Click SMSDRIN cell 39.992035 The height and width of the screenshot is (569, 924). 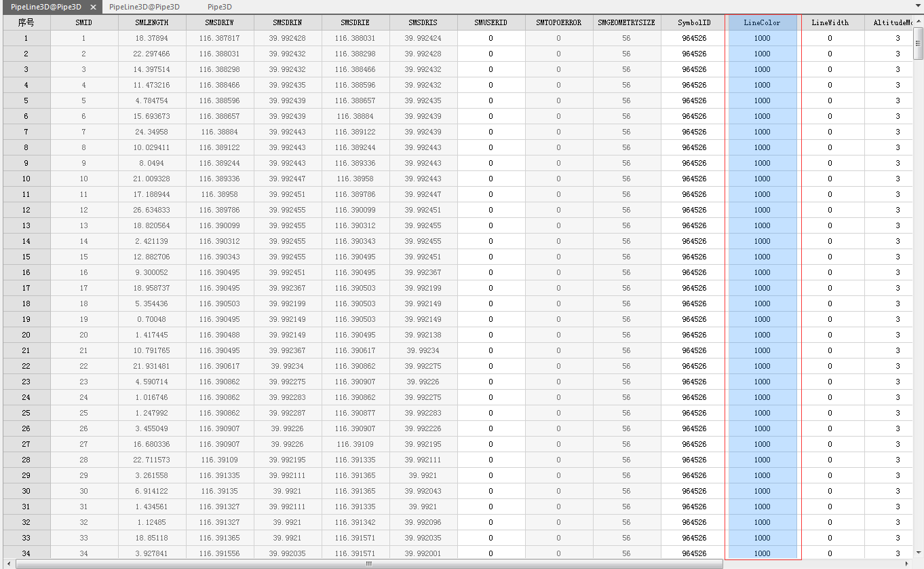pyautogui.click(x=288, y=553)
